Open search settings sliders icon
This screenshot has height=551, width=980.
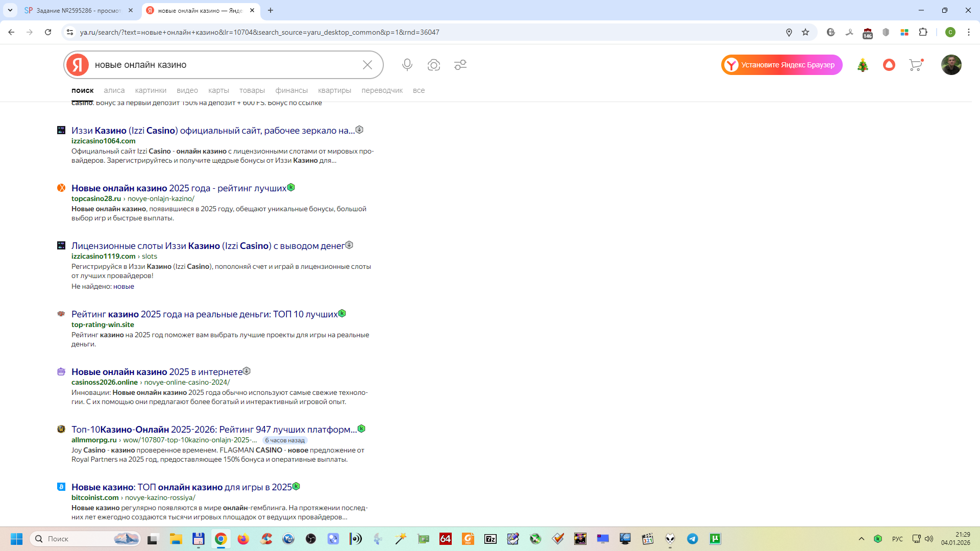click(460, 65)
